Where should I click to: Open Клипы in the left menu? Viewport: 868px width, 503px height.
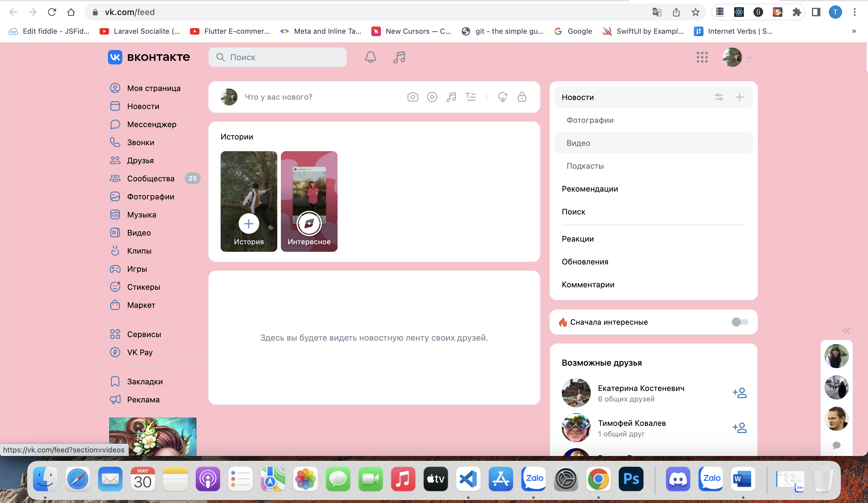coord(139,251)
